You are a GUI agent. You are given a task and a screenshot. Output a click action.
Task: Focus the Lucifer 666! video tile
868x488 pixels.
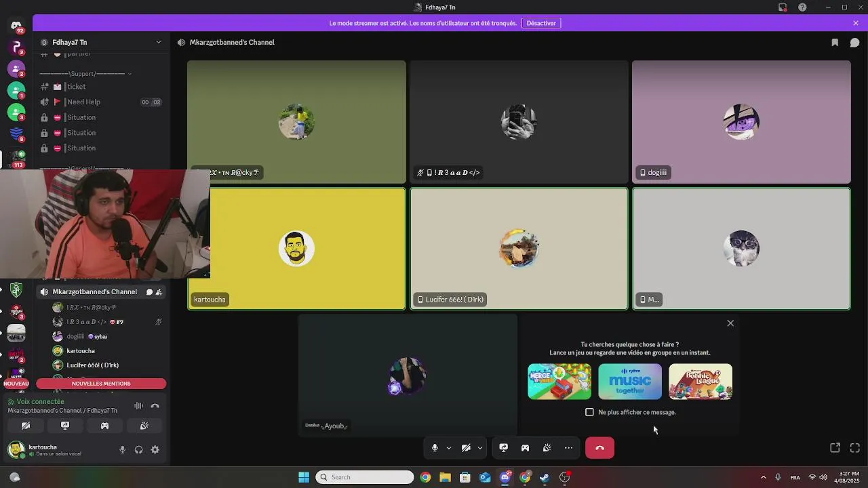click(x=519, y=249)
